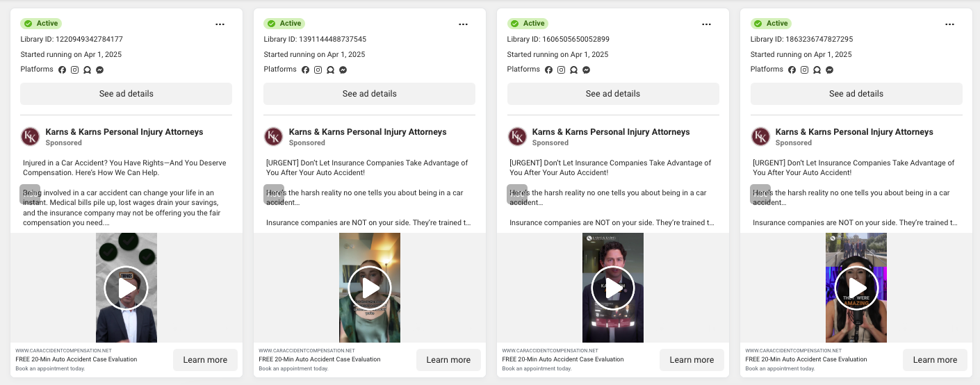See ad details for Library ID 1863236747827295
980x385 pixels.
pyautogui.click(x=856, y=94)
